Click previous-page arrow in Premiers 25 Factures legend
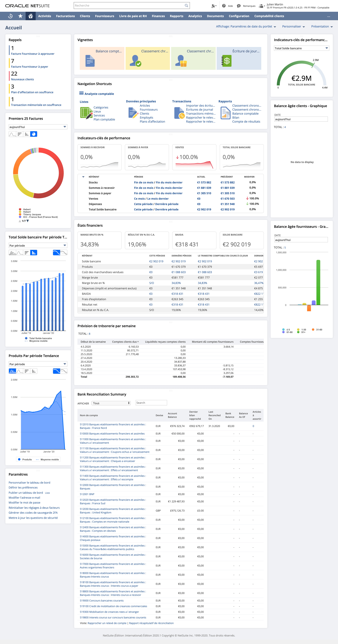The image size is (338, 644). (x=20, y=221)
